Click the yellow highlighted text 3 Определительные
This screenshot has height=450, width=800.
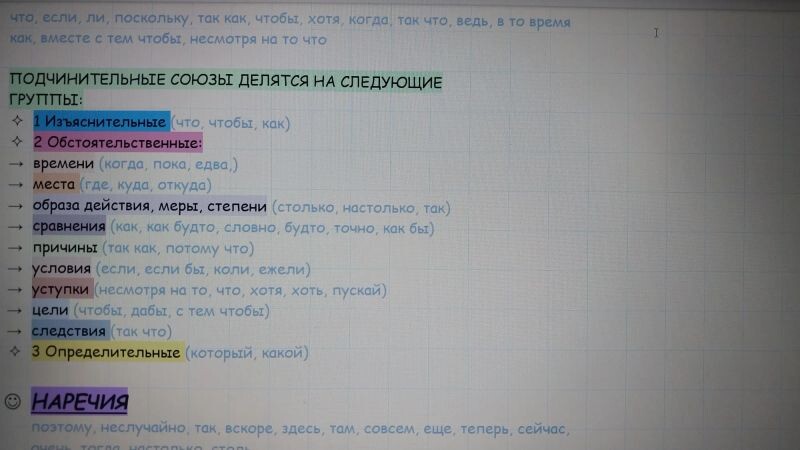point(107,352)
